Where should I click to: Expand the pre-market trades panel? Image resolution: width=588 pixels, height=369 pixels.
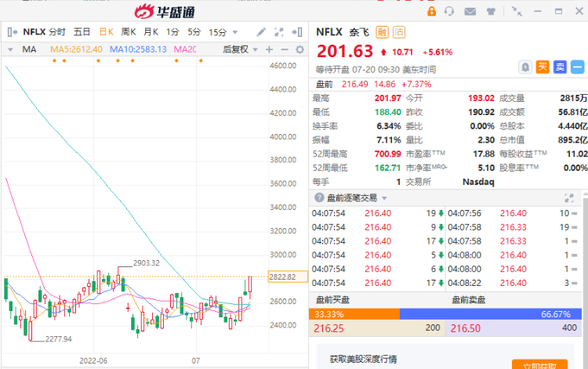click(x=569, y=197)
